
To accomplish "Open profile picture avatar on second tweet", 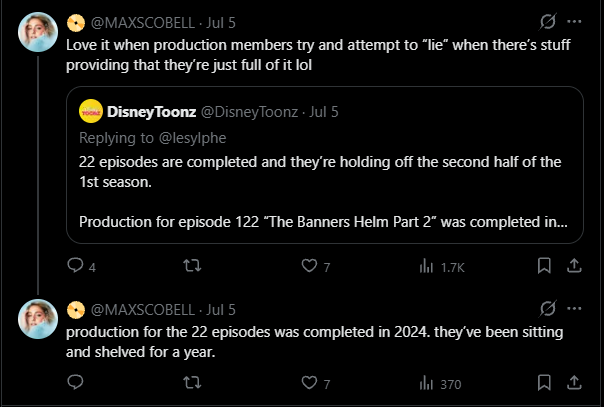I will pyautogui.click(x=38, y=319).
